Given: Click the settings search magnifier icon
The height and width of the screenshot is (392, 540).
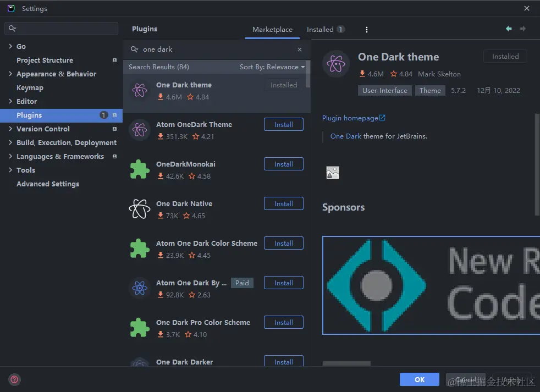Looking at the screenshot, I should tap(12, 28).
